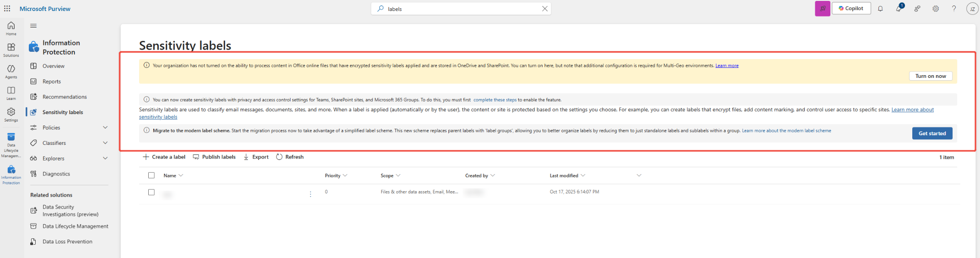Open the settings gear in header
The image size is (980, 258).
point(936,9)
